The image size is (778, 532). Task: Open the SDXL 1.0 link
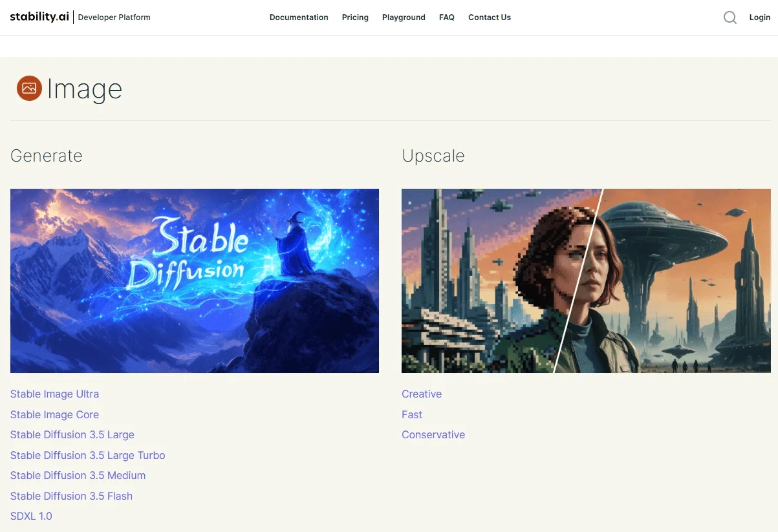[x=31, y=516]
